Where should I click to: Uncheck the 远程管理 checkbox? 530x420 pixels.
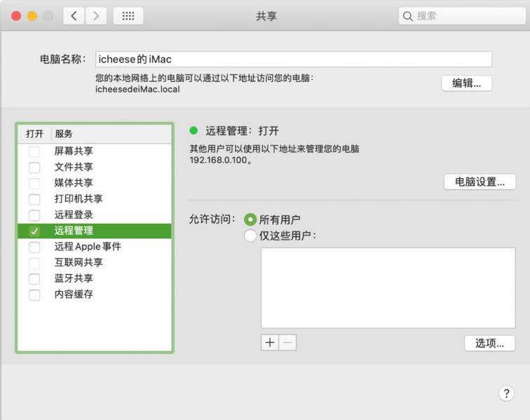(x=34, y=231)
